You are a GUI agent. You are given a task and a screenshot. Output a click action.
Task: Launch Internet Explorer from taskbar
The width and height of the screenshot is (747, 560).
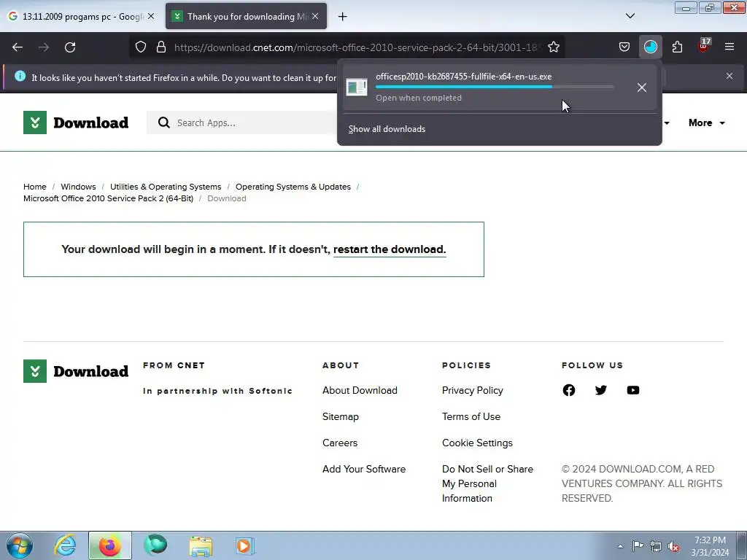65,545
